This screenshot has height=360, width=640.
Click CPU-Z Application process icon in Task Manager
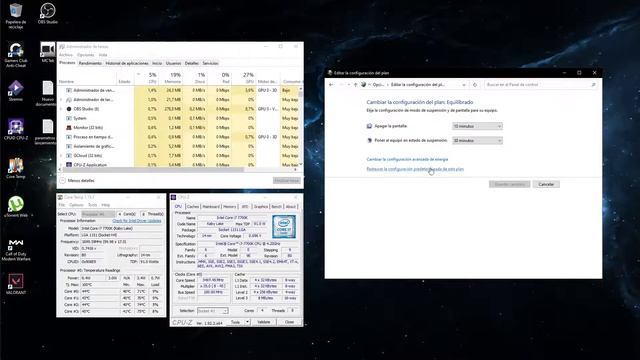pos(69,165)
